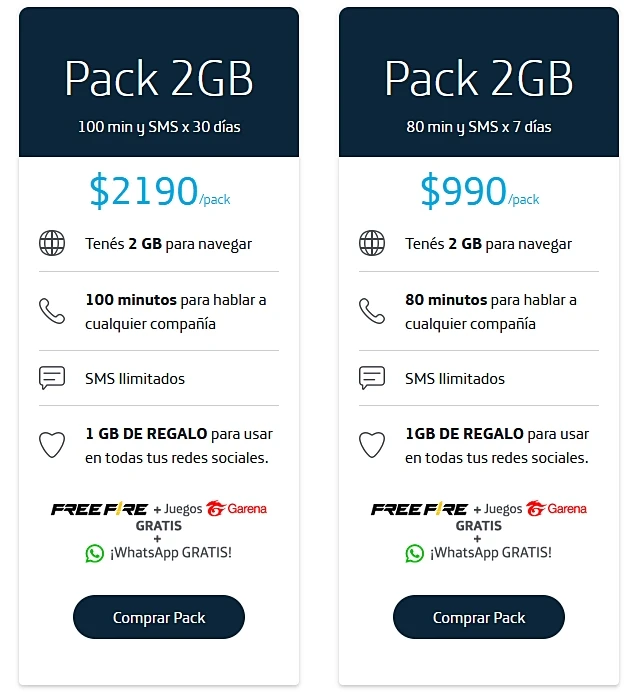Click SMS chat icon in $2190 pack
This screenshot has height=696, width=637.
(x=52, y=378)
